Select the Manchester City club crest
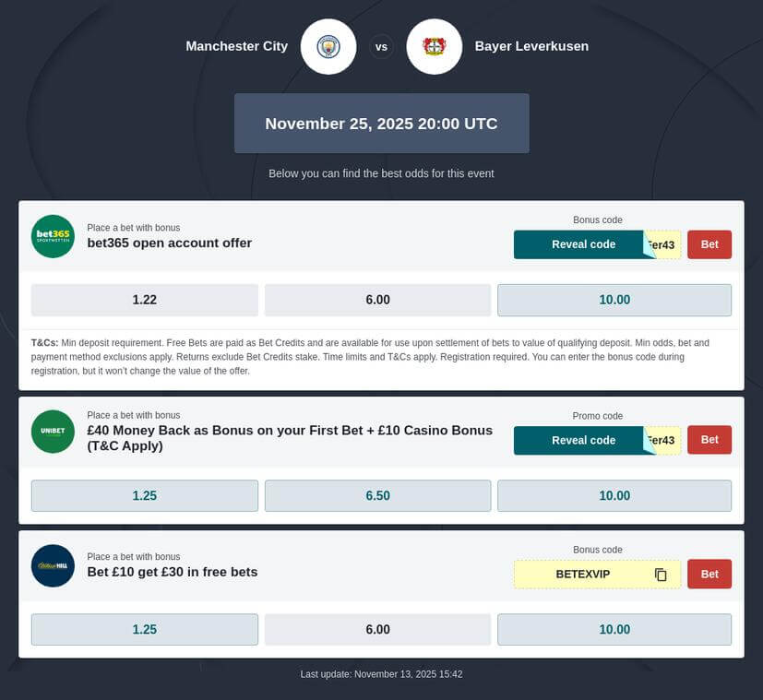The image size is (763, 700). (x=328, y=46)
